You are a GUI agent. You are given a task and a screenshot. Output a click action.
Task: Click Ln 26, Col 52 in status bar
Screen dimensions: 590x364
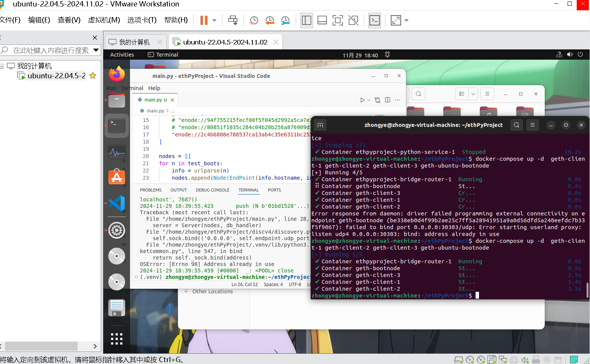(x=244, y=285)
